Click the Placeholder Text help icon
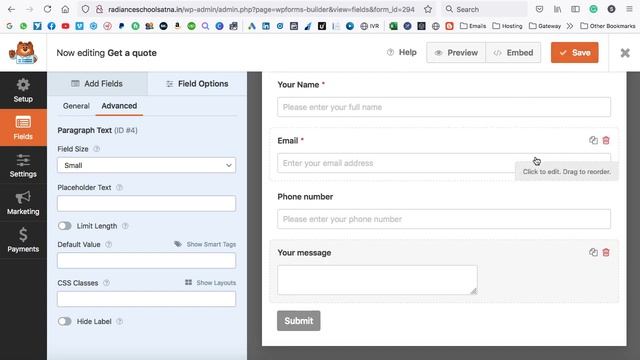 (120, 187)
